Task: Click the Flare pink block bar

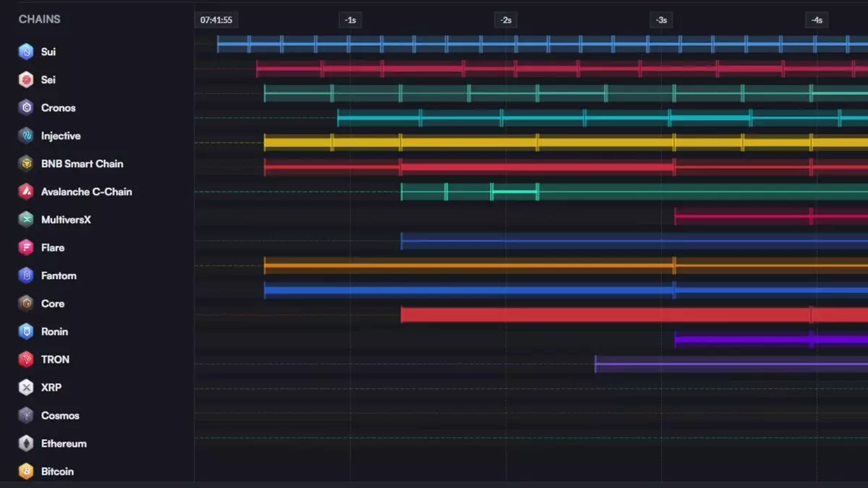Action: point(771,216)
